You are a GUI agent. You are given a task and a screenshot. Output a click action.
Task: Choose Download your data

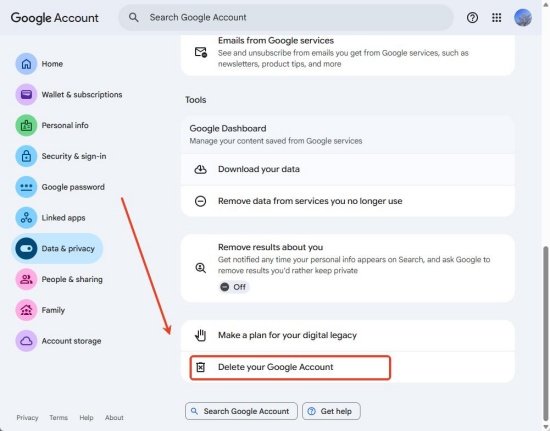(348, 169)
